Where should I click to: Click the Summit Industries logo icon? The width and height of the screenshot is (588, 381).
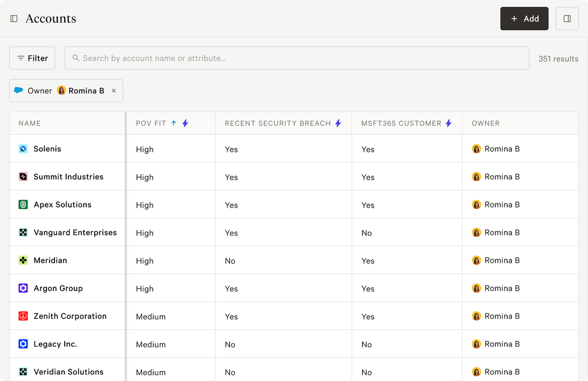click(23, 177)
